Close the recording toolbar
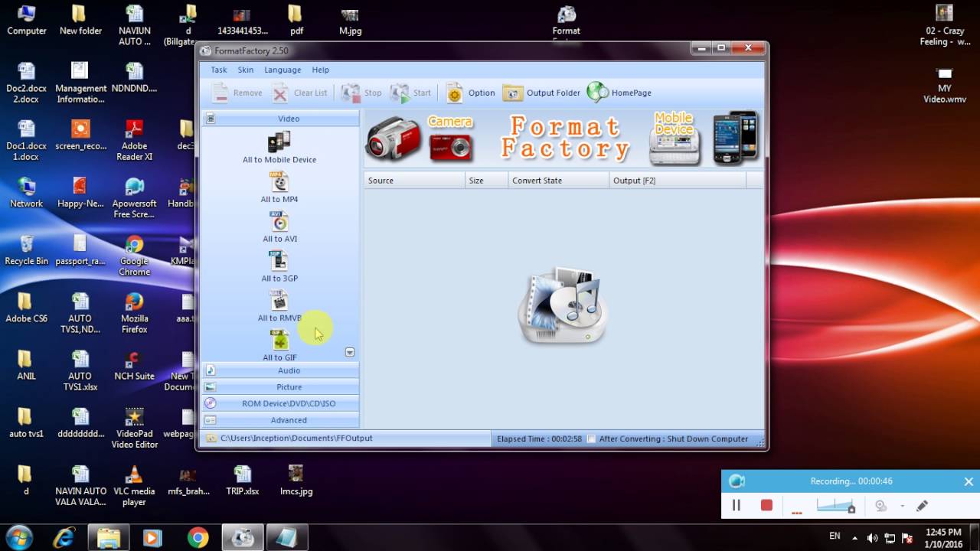This screenshot has width=980, height=551. 969,481
